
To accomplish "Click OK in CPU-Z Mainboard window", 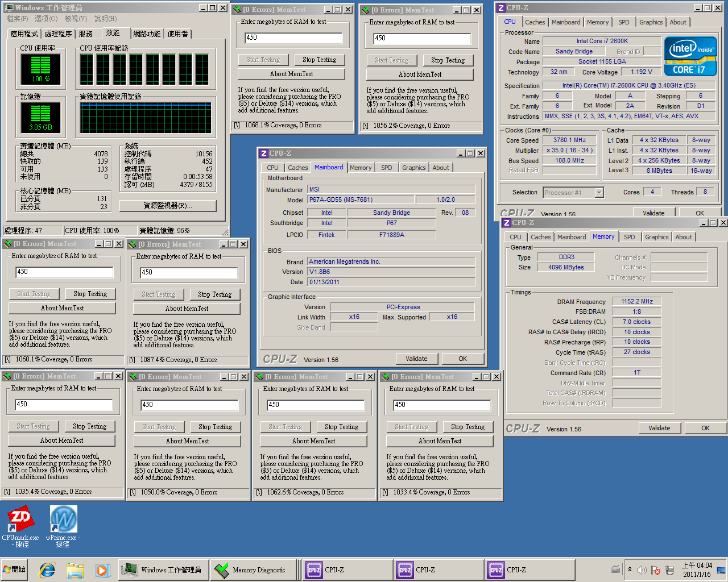I will click(x=463, y=359).
